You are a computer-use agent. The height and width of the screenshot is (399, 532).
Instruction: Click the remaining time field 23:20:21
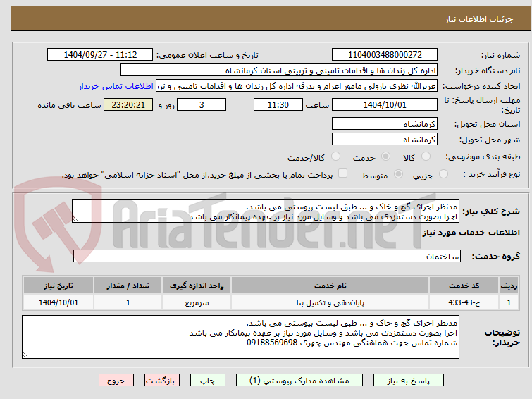coord(128,104)
